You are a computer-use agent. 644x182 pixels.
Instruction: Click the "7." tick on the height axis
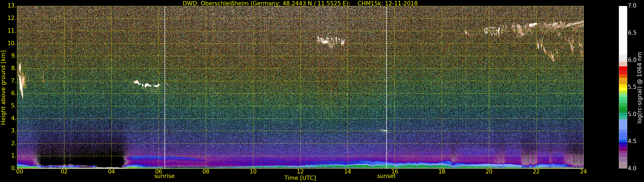(14, 81)
